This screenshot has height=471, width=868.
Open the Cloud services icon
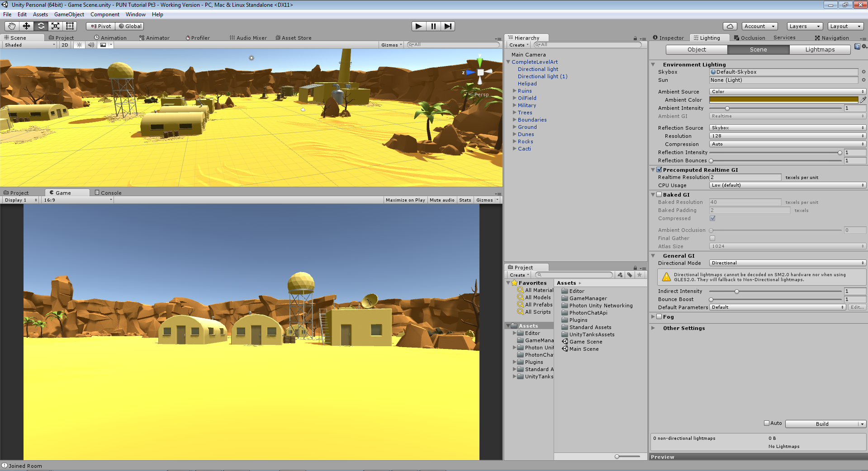point(730,26)
